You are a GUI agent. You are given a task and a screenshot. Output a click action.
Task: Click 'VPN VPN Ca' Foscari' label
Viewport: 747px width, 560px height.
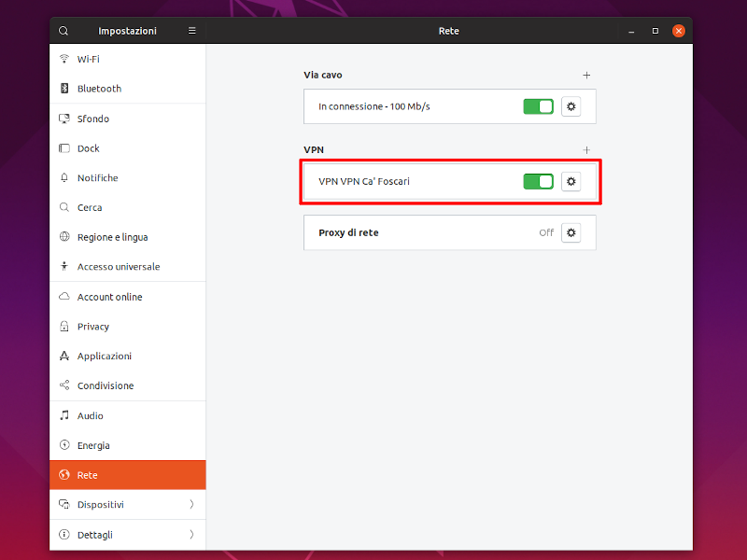coord(364,181)
